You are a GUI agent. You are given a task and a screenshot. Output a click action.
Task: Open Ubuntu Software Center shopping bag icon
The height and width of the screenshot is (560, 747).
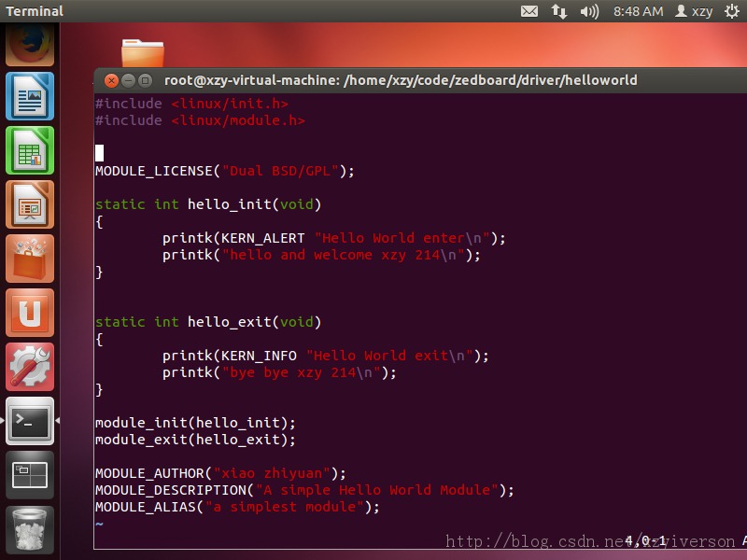pos(30,259)
